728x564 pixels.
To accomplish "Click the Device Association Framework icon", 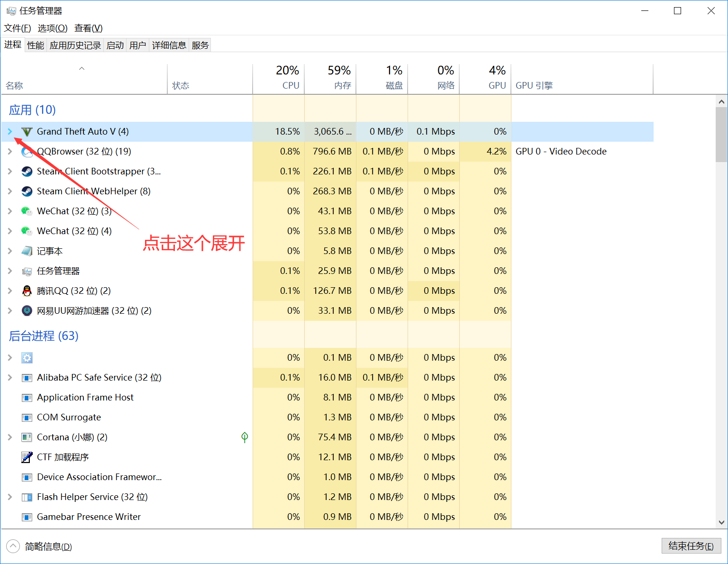I will [x=27, y=477].
